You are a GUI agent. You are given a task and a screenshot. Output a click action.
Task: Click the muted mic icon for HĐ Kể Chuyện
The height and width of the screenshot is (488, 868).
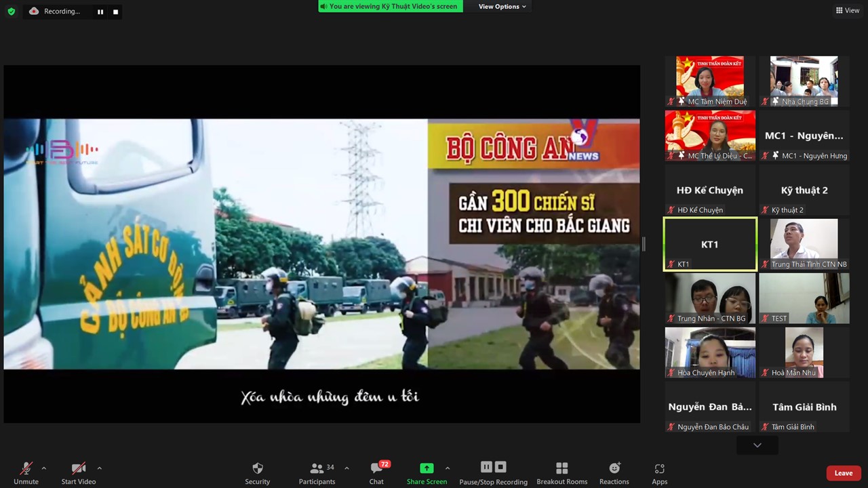[671, 210]
